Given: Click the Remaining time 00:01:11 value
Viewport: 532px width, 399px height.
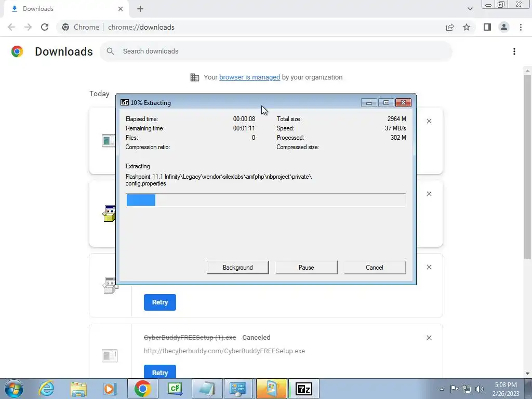Looking at the screenshot, I should tap(244, 128).
